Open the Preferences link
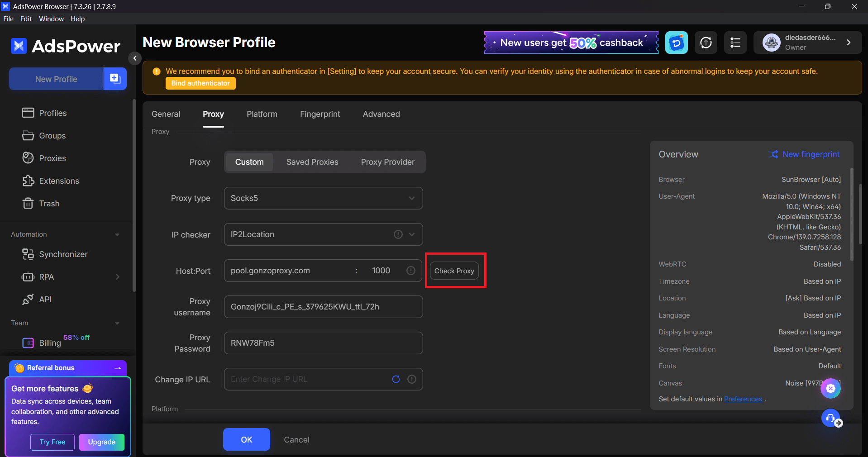This screenshot has width=868, height=457. 743,399
